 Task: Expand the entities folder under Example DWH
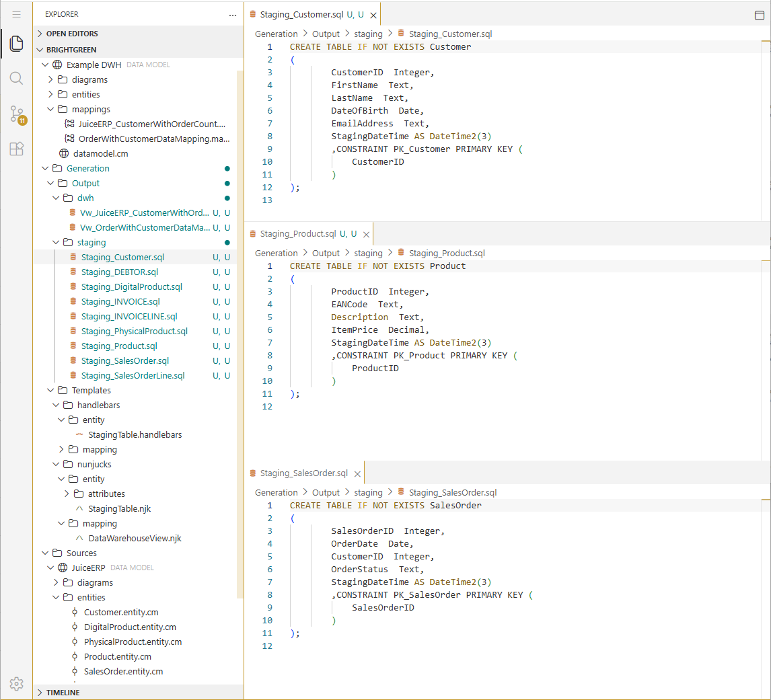pyautogui.click(x=50, y=94)
